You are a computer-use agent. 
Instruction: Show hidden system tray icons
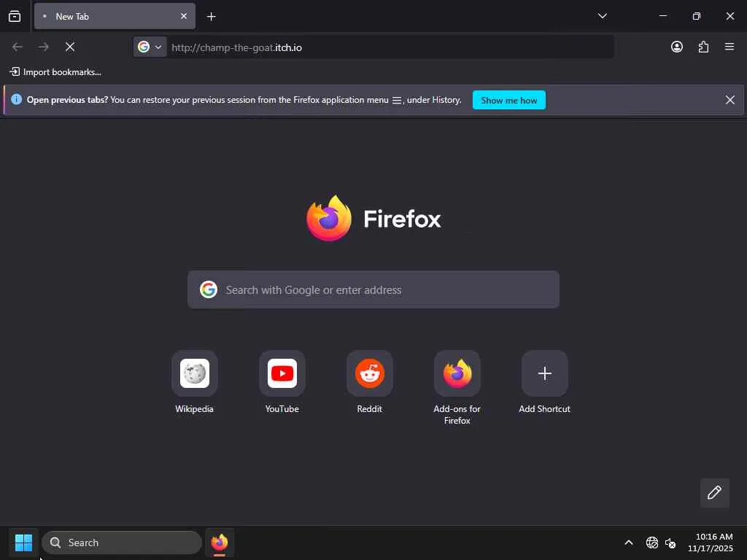[x=628, y=542]
